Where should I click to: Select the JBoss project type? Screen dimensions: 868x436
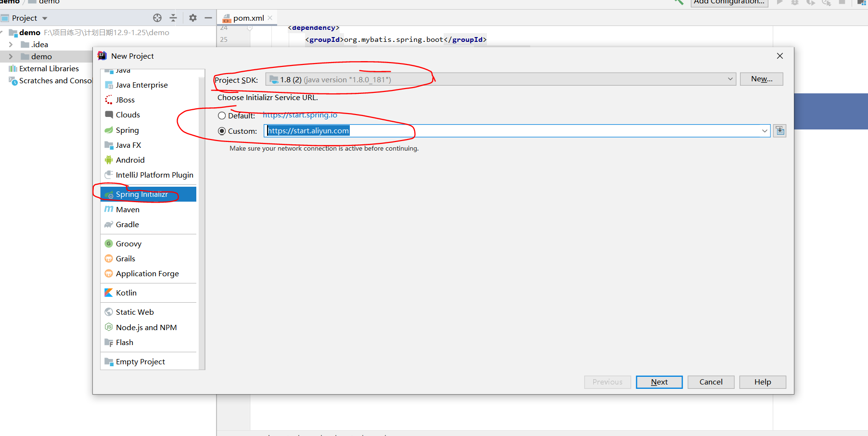148,100
